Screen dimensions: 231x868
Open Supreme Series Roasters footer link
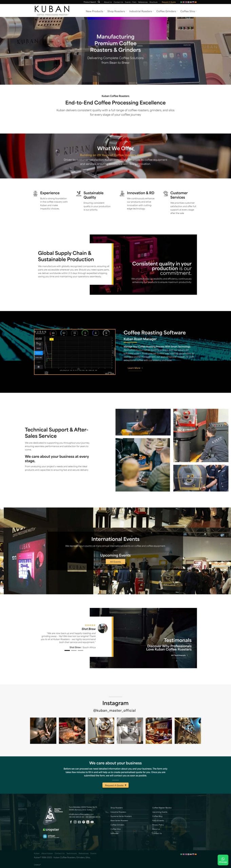121,816
